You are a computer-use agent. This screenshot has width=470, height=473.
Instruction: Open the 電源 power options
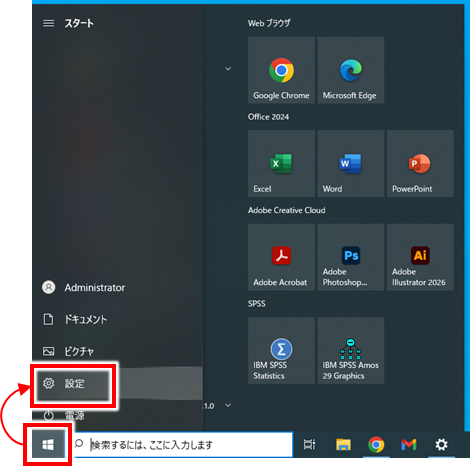117,415
